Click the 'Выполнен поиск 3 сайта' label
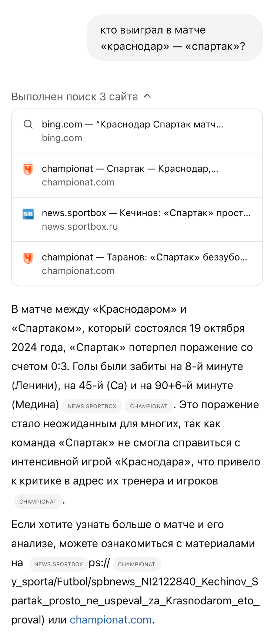The width and height of the screenshot is (274, 644). click(x=75, y=97)
